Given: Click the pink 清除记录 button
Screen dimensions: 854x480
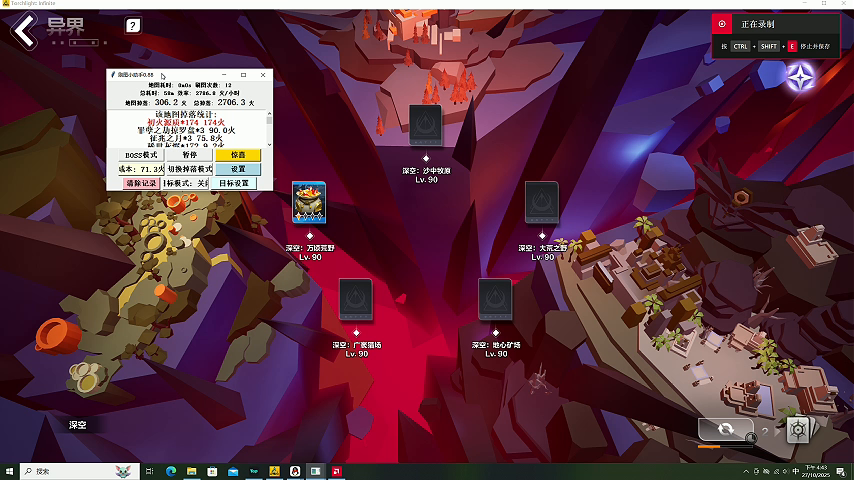Looking at the screenshot, I should point(141,184).
